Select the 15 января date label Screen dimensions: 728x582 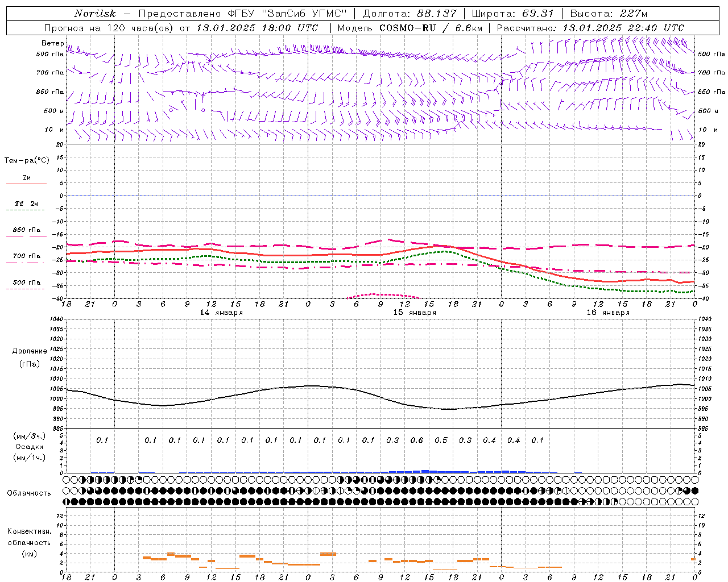coord(415,313)
